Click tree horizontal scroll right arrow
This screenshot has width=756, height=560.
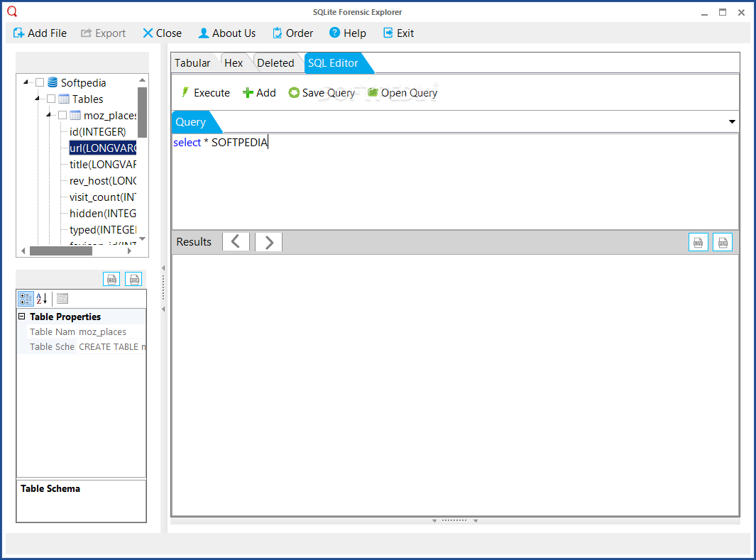tap(129, 251)
